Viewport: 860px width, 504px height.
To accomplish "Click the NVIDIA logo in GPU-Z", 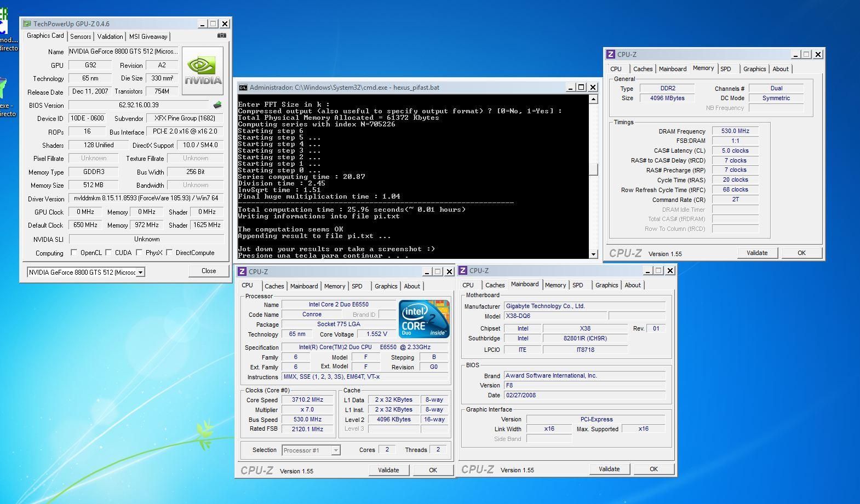I will coord(203,72).
